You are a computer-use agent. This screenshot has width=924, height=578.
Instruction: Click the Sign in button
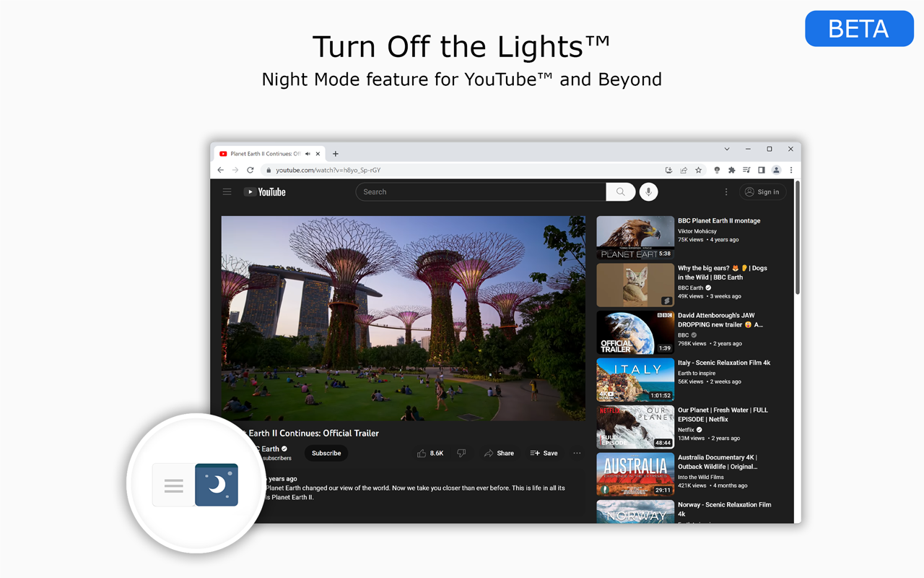click(x=763, y=192)
